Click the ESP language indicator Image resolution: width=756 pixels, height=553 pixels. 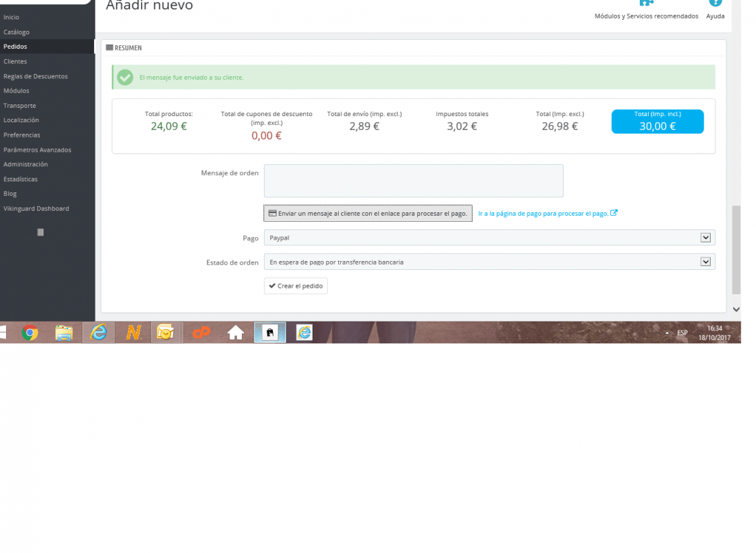(682, 332)
